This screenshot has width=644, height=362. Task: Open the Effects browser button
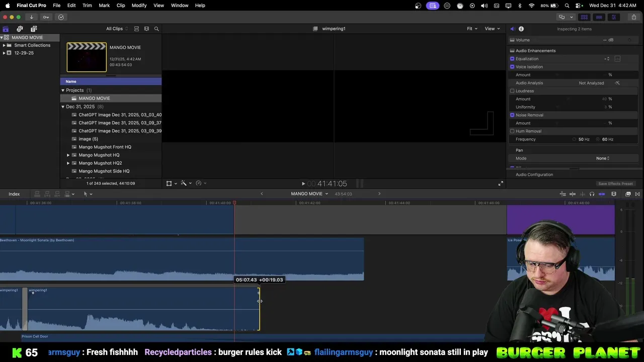click(628, 194)
